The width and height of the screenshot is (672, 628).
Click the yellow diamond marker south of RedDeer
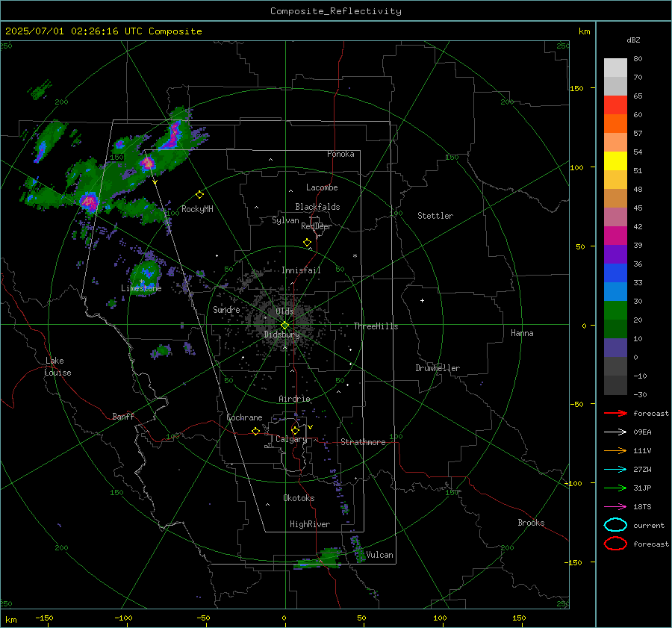(308, 243)
